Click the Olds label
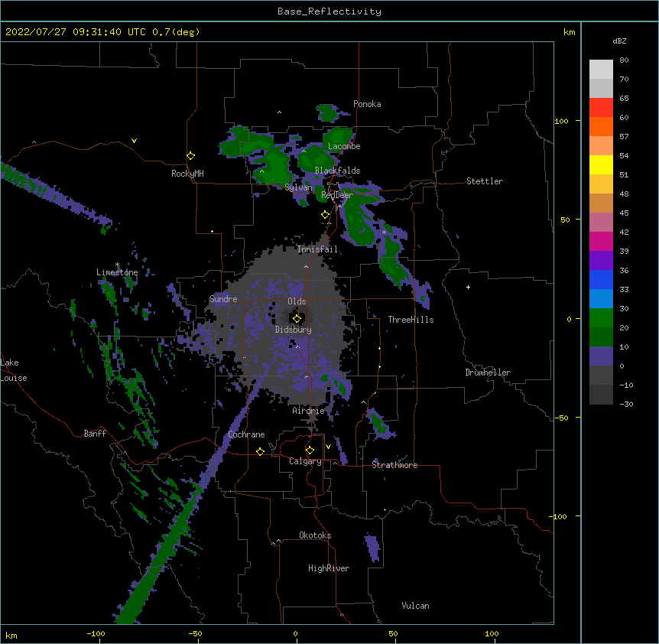Viewport: 659px width, 644px height. click(x=297, y=301)
